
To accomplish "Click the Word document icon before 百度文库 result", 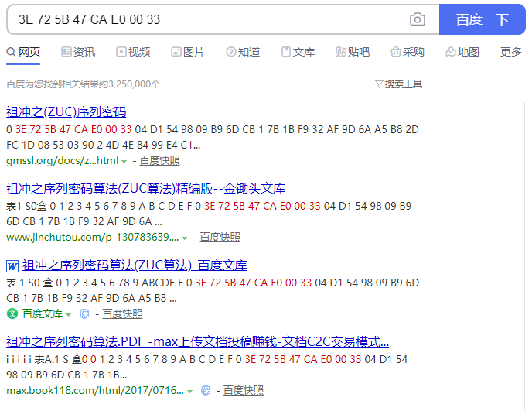I will (x=12, y=266).
